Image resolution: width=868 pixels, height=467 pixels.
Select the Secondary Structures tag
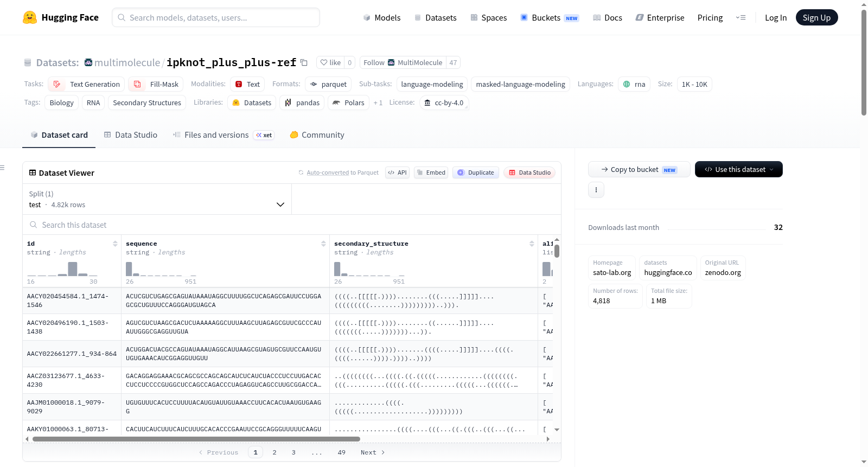pos(147,103)
